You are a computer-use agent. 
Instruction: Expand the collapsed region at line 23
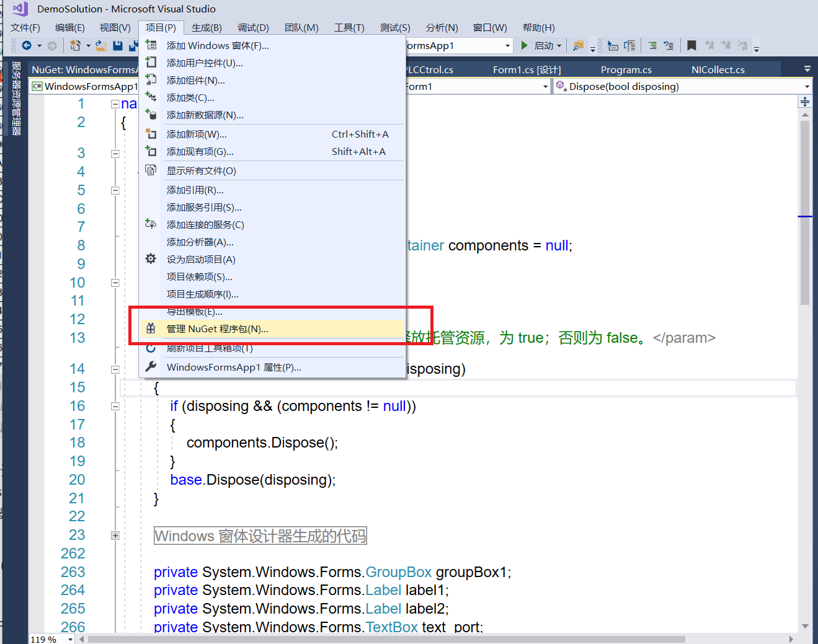click(x=115, y=536)
